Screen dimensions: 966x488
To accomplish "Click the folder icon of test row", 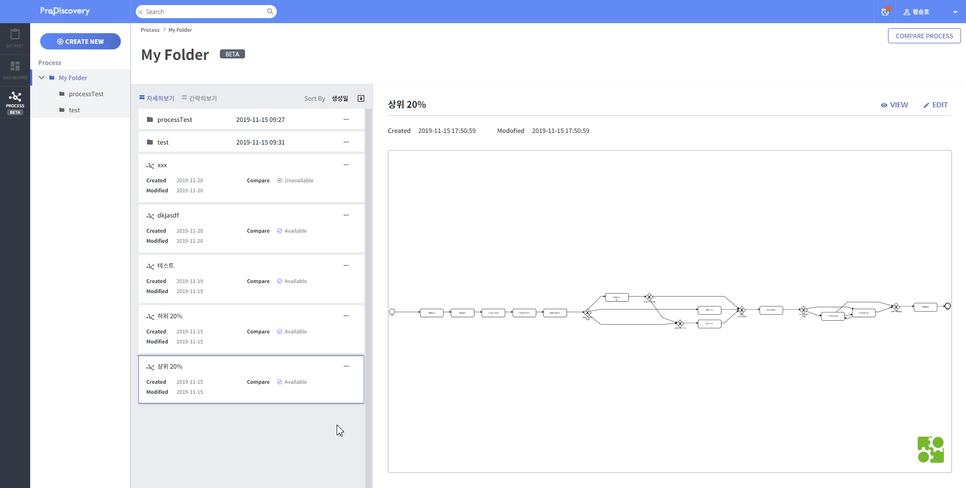I will [x=150, y=142].
